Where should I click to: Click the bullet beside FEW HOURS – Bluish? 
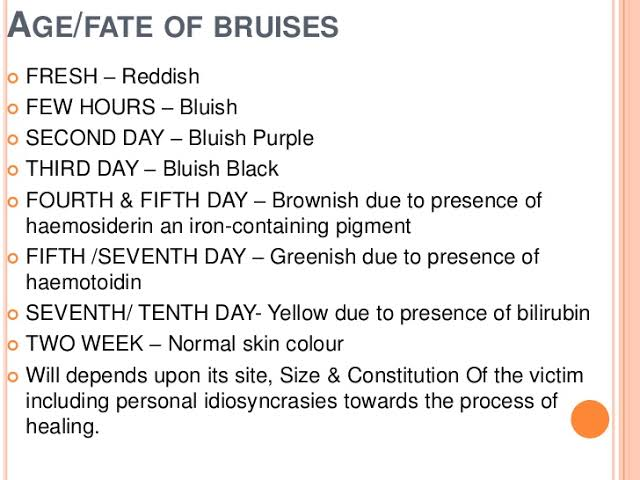(x=13, y=109)
